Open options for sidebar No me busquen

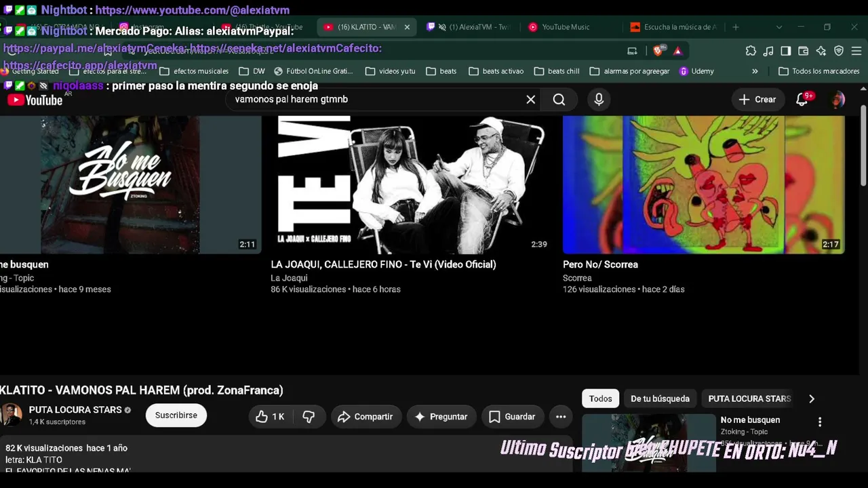(x=820, y=422)
